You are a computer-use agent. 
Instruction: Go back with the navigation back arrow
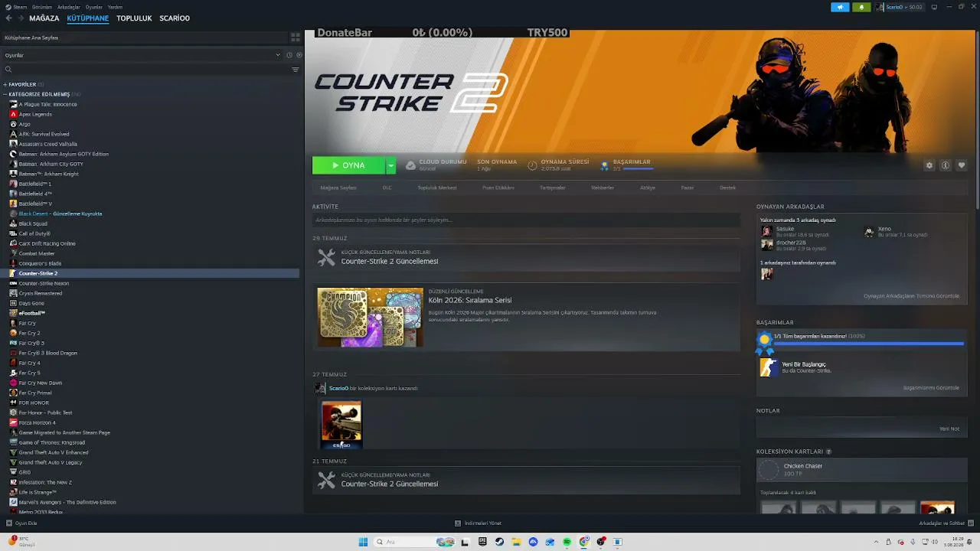coord(8,18)
